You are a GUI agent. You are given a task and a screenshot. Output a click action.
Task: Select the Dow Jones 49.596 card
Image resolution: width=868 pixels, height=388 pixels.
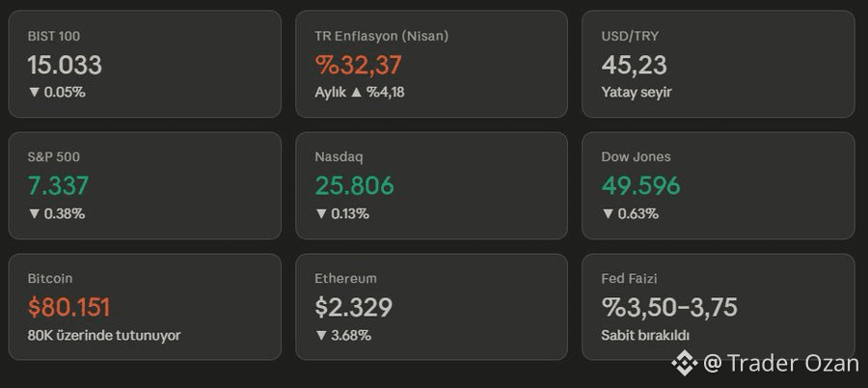(718, 185)
